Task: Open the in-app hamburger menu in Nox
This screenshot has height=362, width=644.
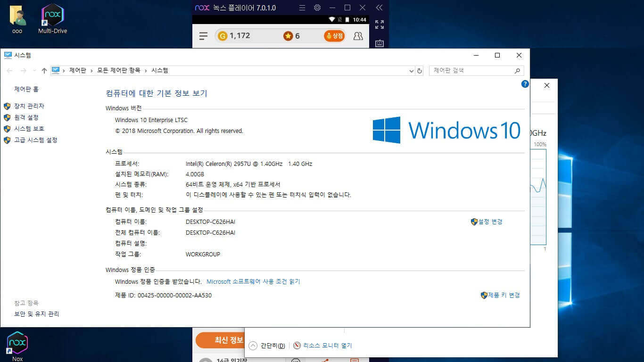Action: click(203, 36)
